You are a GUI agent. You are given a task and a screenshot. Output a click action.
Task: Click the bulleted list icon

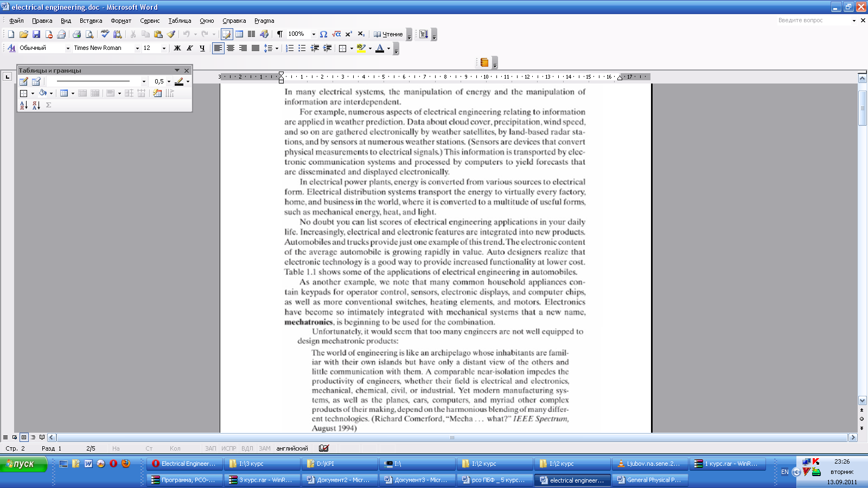click(x=302, y=48)
